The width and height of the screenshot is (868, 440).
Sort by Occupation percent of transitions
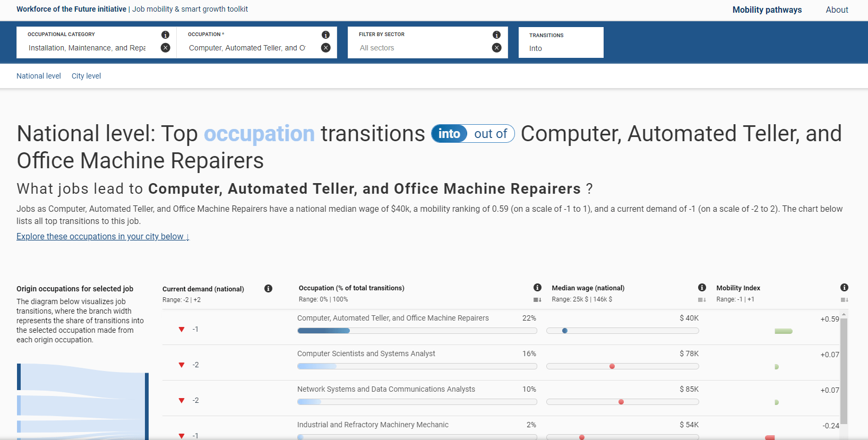(537, 300)
